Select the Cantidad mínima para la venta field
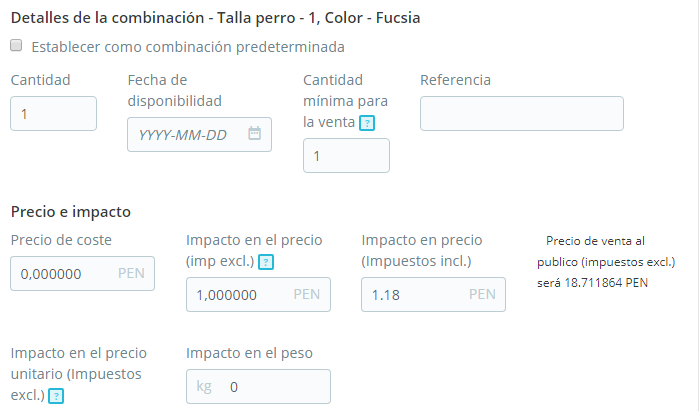The height and width of the screenshot is (411, 699). [346, 156]
